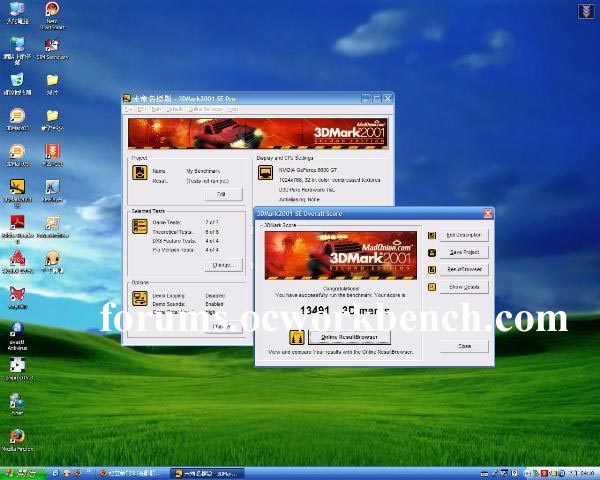Open the Default menu in 3DMark2001
The height and width of the screenshot is (480, 600).
click(x=174, y=109)
